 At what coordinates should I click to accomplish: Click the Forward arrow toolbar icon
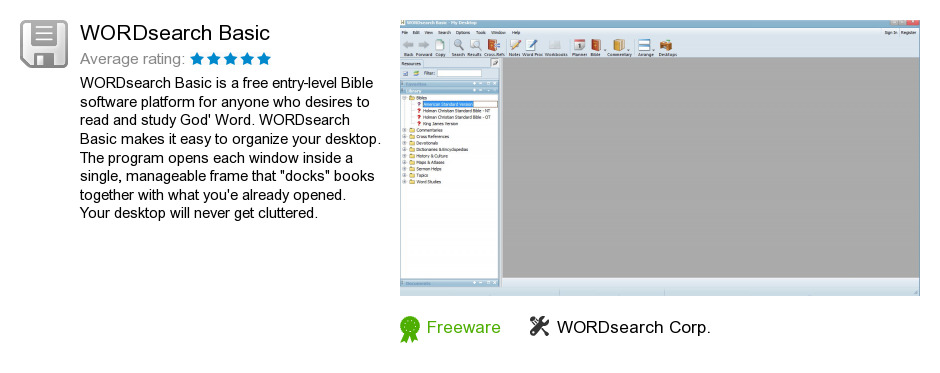(424, 46)
